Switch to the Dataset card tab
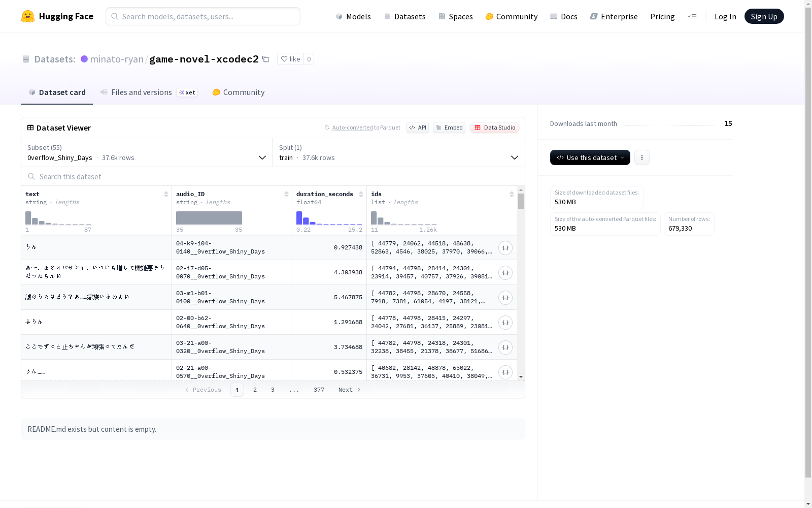Image resolution: width=812 pixels, height=508 pixels. click(57, 92)
